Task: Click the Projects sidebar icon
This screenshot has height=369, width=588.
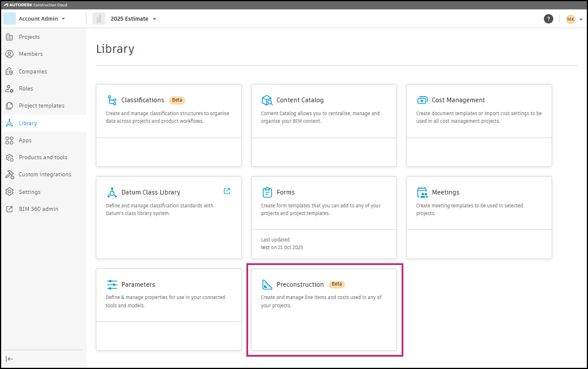Action: pyautogui.click(x=9, y=36)
